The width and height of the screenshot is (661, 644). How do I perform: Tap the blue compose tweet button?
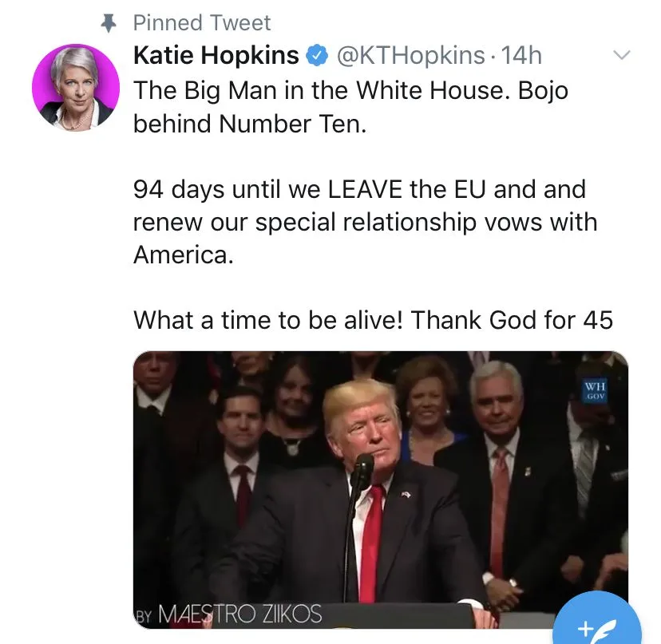597,620
